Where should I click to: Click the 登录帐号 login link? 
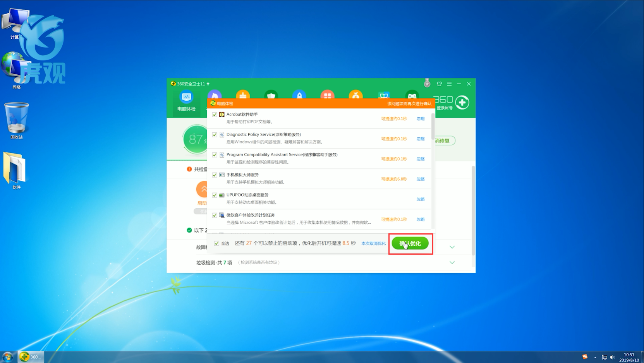(445, 108)
